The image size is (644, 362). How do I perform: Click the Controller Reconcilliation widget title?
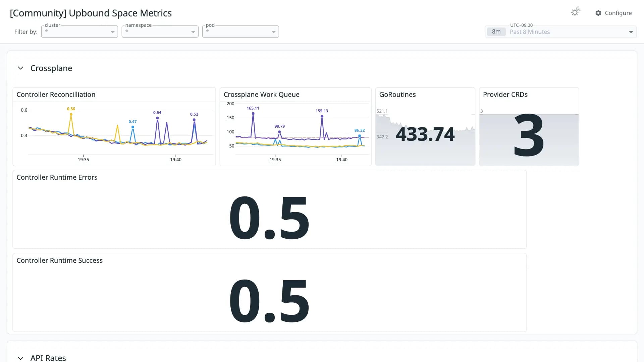pyautogui.click(x=56, y=95)
